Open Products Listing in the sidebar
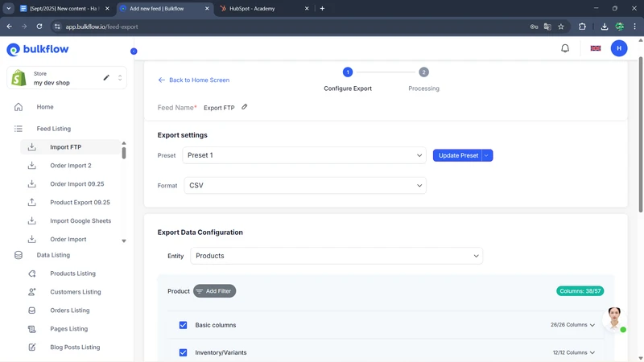 [x=72, y=274]
